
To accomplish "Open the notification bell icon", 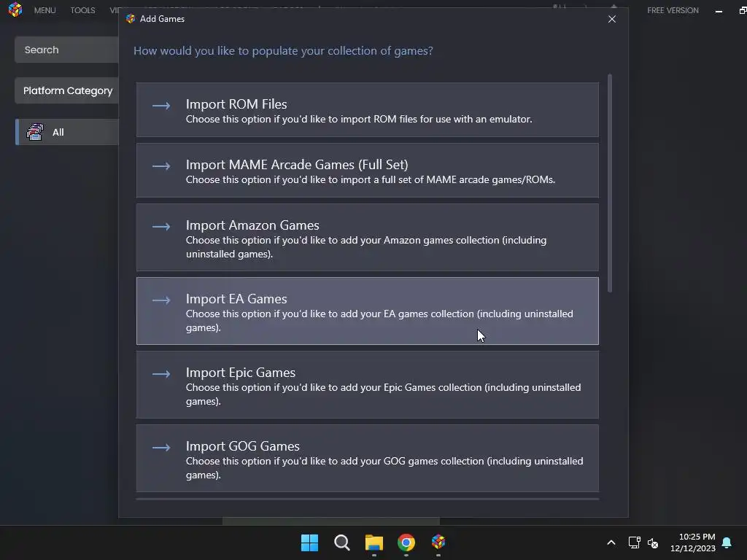I will click(x=727, y=542).
